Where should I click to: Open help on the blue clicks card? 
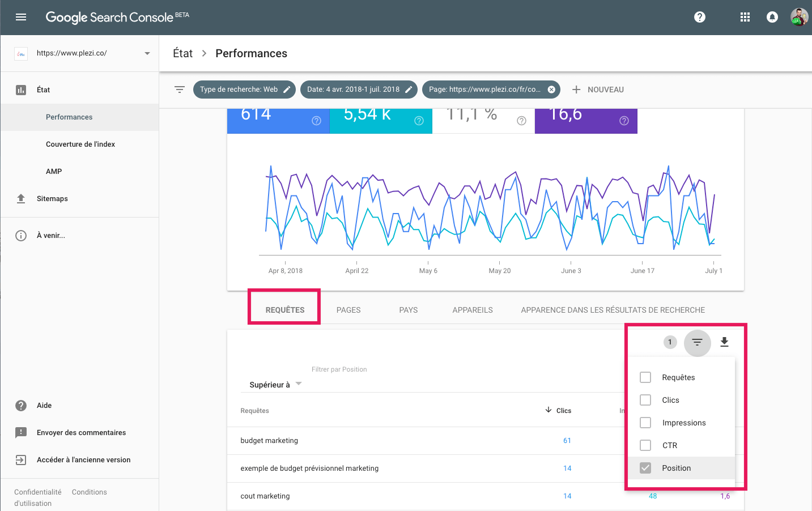pyautogui.click(x=317, y=121)
